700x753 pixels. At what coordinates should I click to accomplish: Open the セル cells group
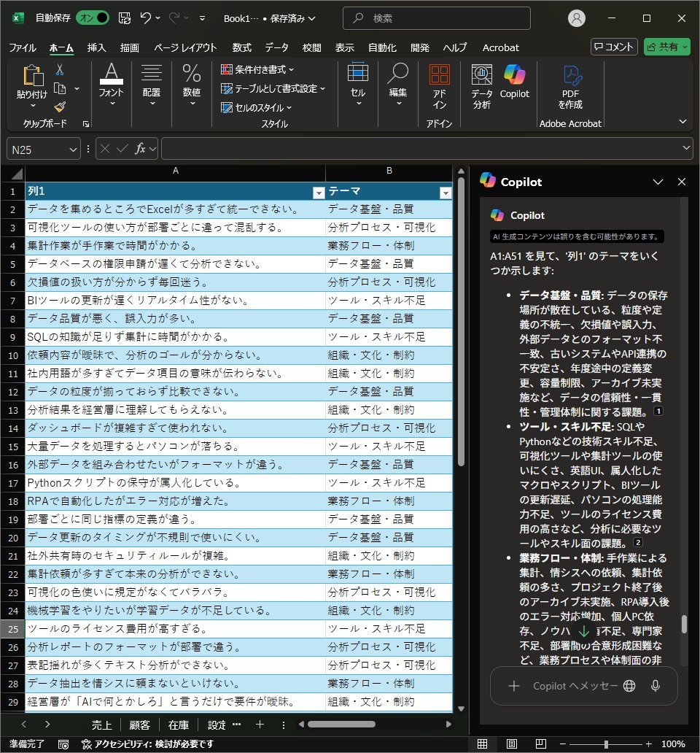(x=358, y=85)
